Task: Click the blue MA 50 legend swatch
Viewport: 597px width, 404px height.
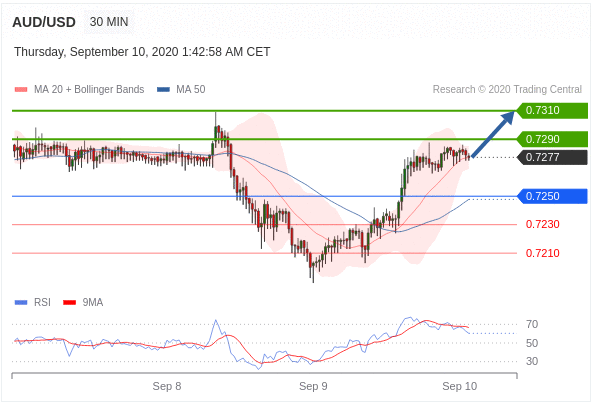Action: (x=163, y=90)
